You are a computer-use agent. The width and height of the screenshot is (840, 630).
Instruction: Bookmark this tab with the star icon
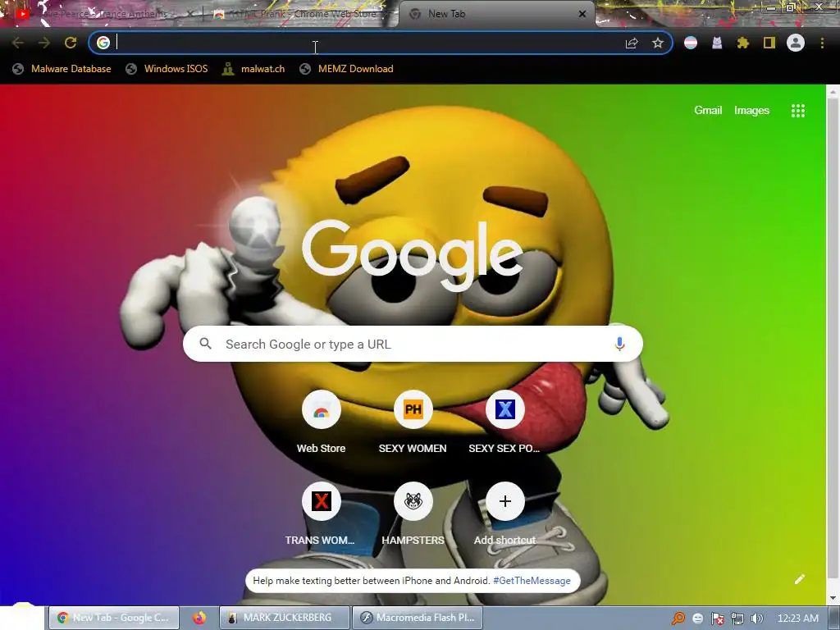(x=658, y=43)
